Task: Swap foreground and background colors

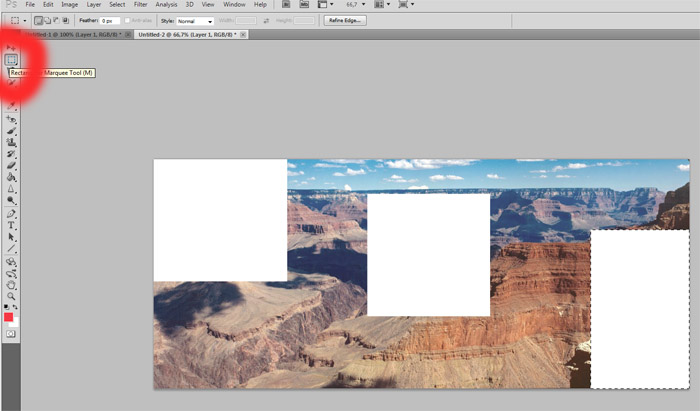Action: click(x=15, y=307)
